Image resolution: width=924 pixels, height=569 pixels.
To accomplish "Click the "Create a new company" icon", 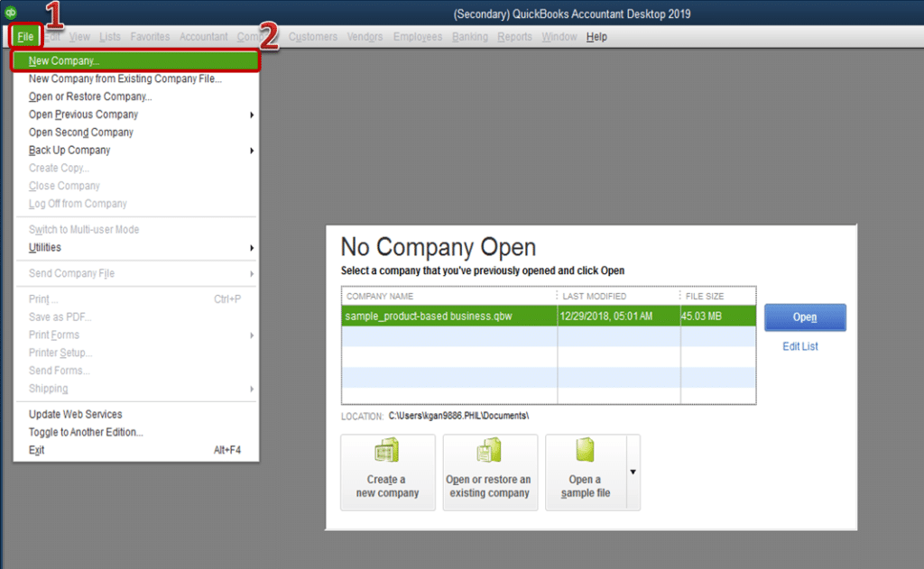I will pyautogui.click(x=387, y=471).
